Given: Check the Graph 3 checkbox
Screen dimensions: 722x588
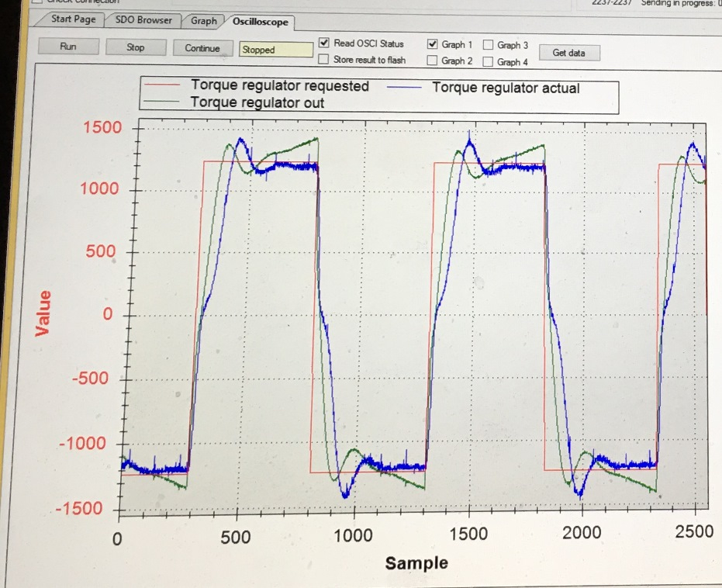Looking at the screenshot, I should [x=489, y=45].
